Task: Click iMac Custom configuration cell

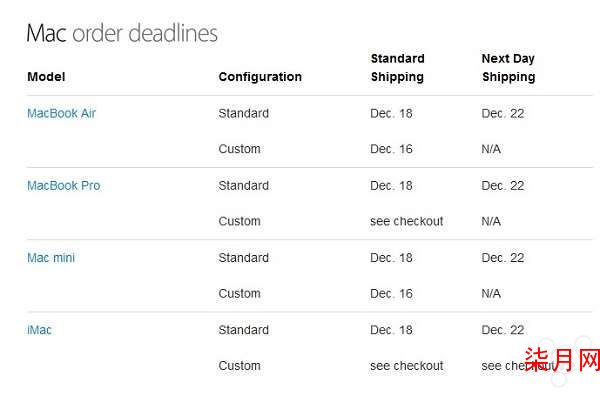Action: [x=240, y=366]
